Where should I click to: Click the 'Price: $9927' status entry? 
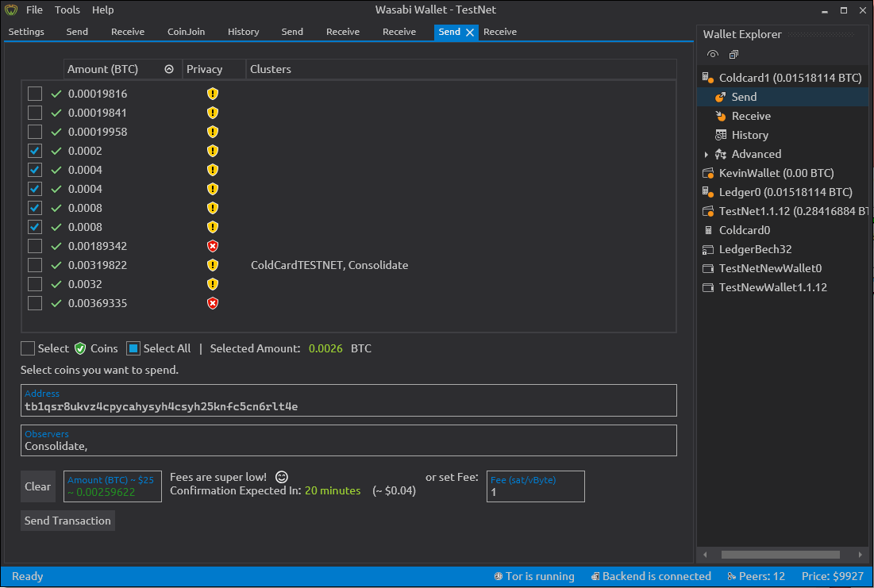point(832,576)
